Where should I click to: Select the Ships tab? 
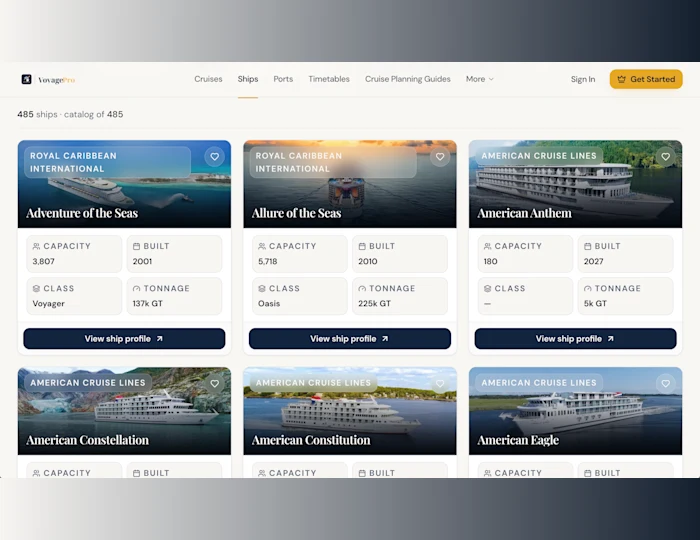[x=248, y=79]
